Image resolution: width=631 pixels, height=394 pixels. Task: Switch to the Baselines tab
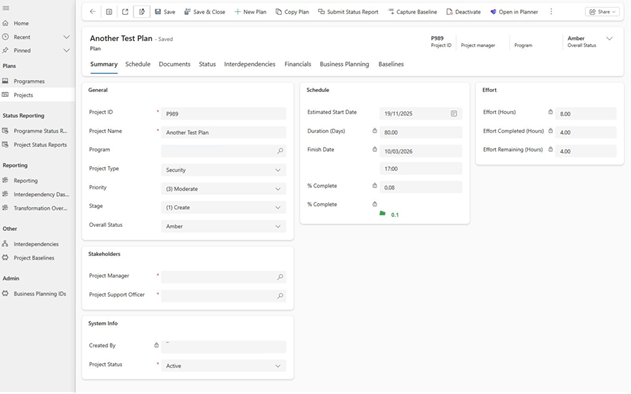391,64
